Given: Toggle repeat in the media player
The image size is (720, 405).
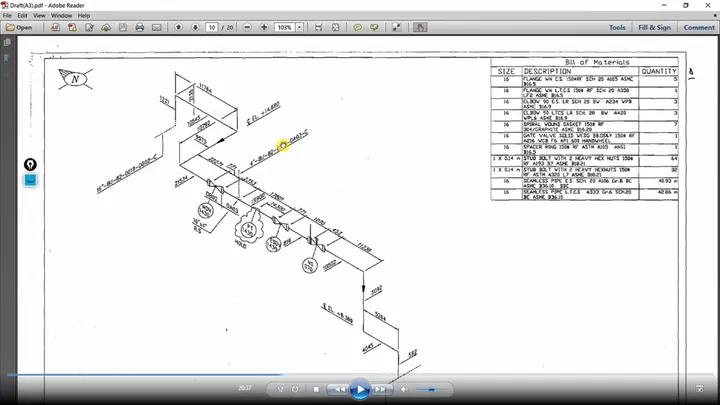Looking at the screenshot, I should tap(295, 389).
